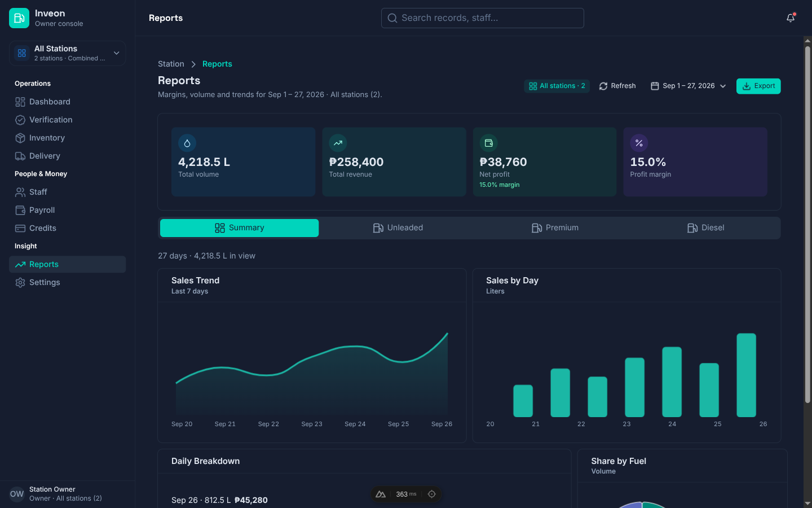Click the scrollbar down arrow
Viewport: 812px width, 508px height.
click(x=807, y=503)
